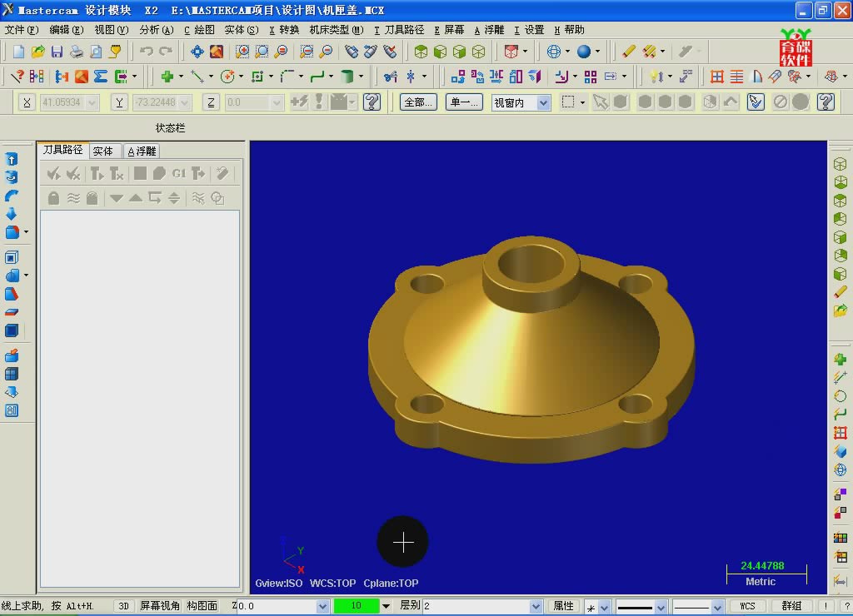Open the 层别 level number dropdown
The width and height of the screenshot is (853, 616).
tap(536, 606)
